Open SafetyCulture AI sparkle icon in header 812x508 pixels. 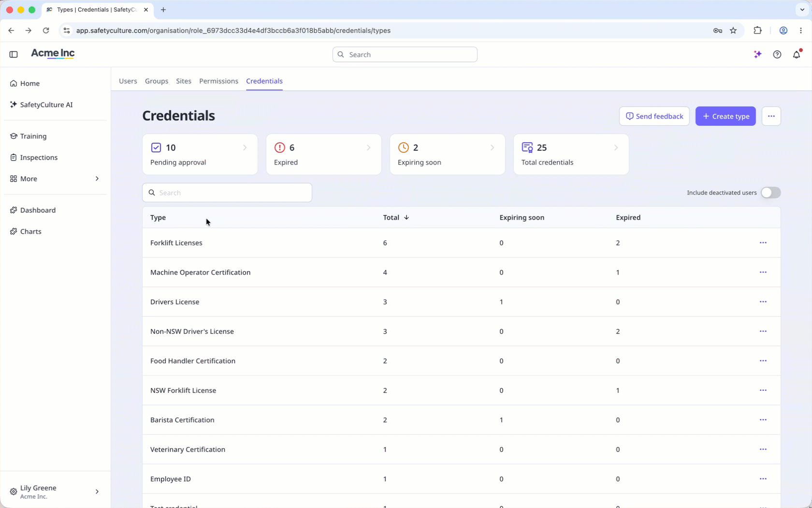[x=758, y=55]
